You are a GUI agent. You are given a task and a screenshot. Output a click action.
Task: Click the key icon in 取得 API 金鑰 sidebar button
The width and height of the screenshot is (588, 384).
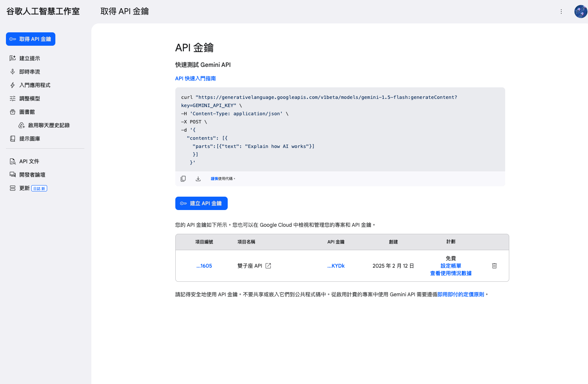coord(13,39)
